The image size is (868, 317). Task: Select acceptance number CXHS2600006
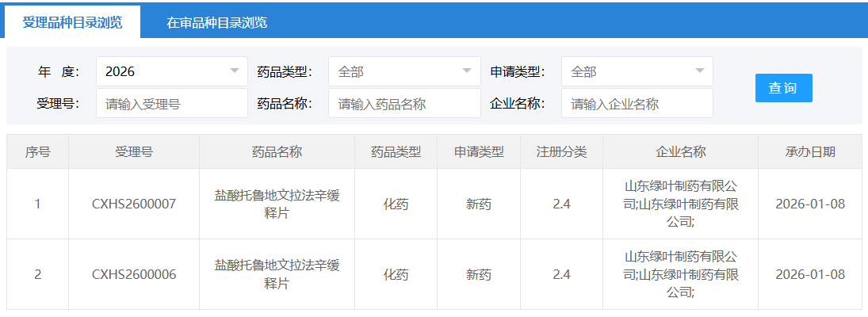(x=133, y=275)
